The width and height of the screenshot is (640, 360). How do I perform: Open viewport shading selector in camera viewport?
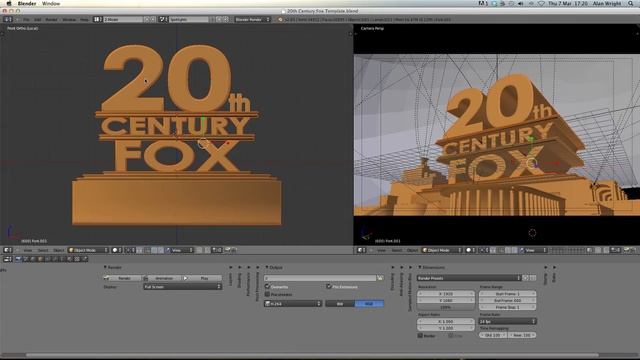pyautogui.click(x=471, y=250)
